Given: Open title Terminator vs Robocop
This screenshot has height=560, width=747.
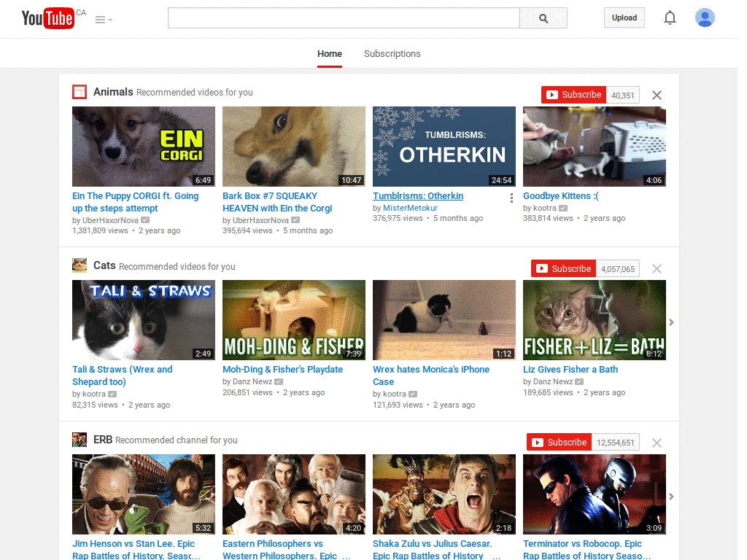Looking at the screenshot, I should click(587, 549).
